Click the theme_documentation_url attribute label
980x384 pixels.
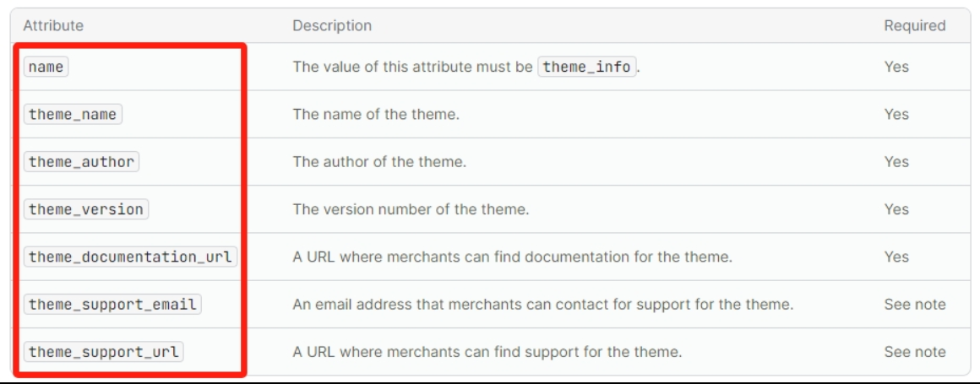click(131, 257)
